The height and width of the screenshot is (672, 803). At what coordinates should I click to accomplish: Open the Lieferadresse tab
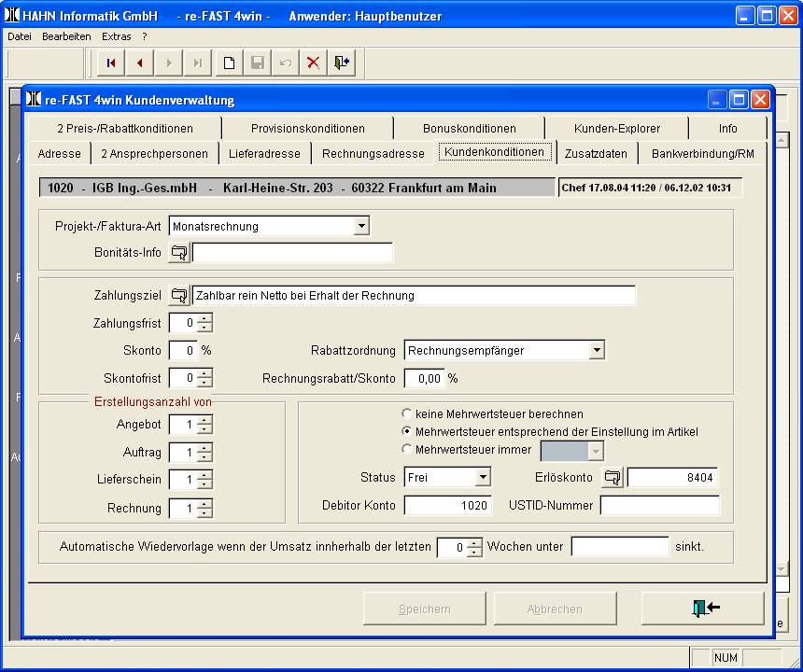(x=265, y=154)
